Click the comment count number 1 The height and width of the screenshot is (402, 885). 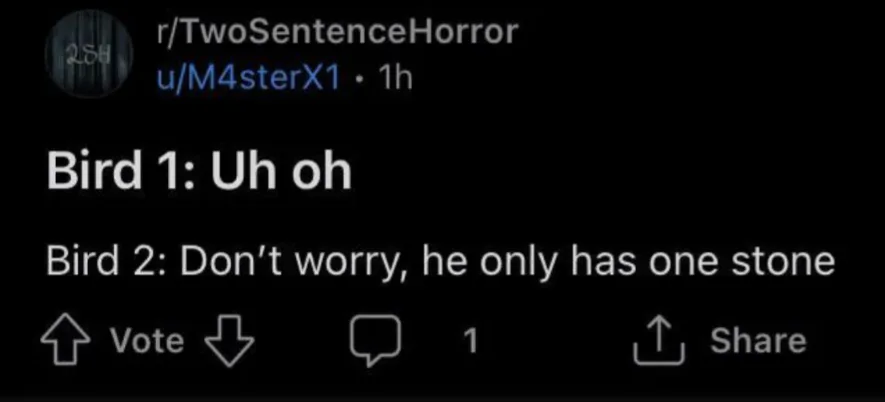point(470,340)
